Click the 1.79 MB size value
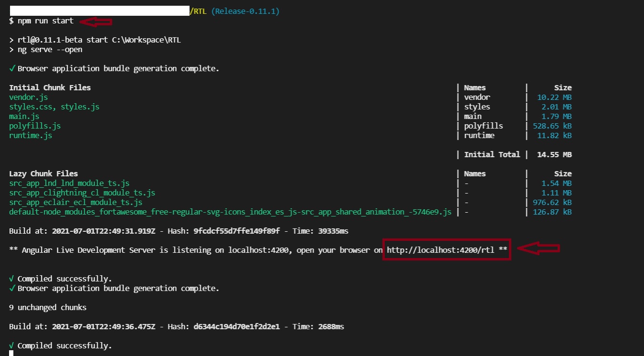 coord(557,116)
